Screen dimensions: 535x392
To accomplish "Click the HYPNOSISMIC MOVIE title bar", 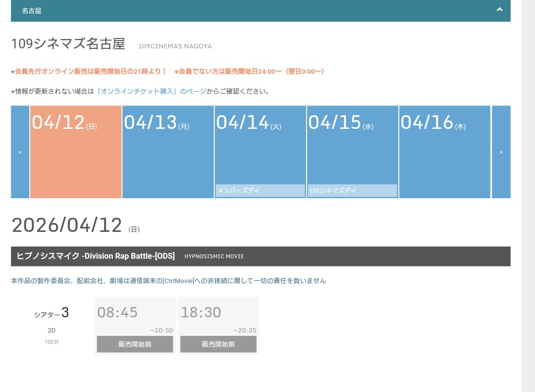I will [214, 256].
